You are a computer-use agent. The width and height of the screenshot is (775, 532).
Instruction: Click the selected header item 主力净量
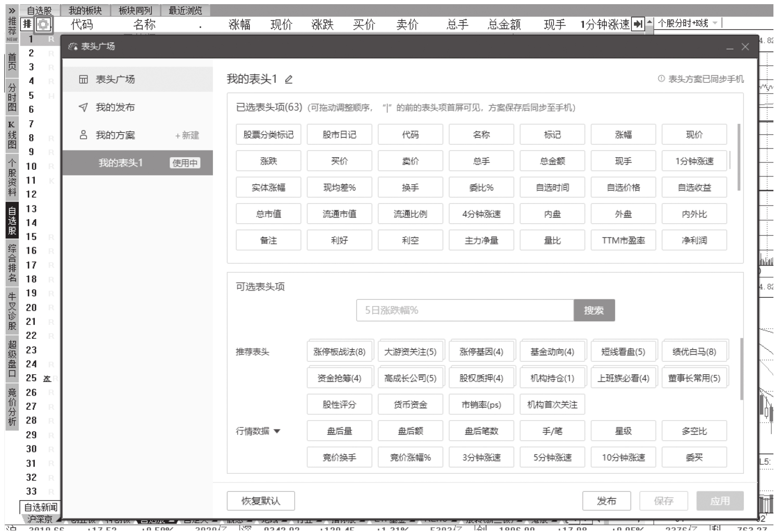coord(481,240)
